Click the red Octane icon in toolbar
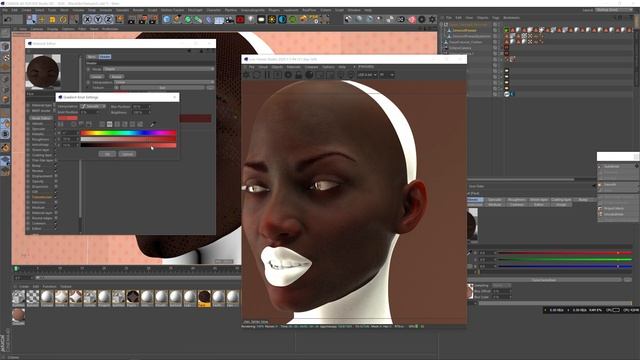The height and width of the screenshot is (360, 640). [x=240, y=19]
